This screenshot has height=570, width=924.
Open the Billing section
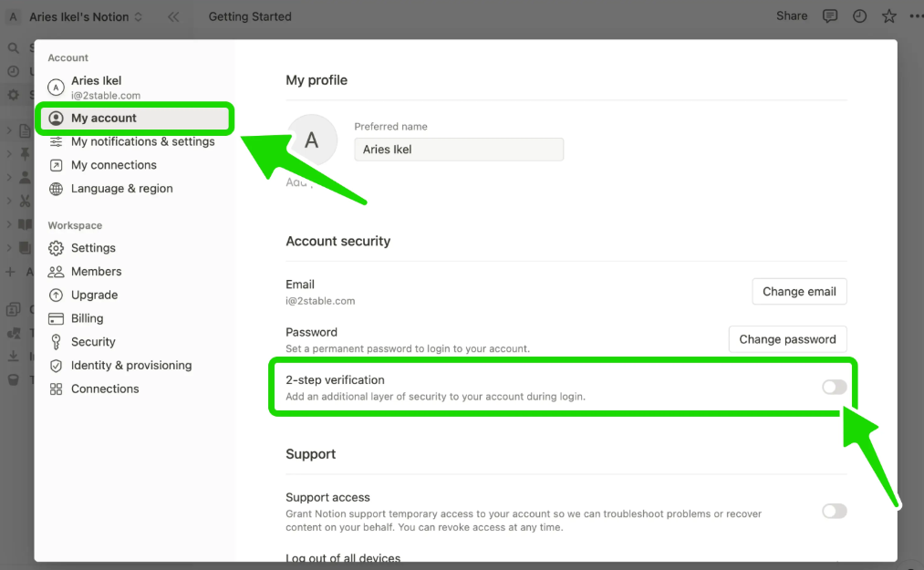[x=135, y=319]
